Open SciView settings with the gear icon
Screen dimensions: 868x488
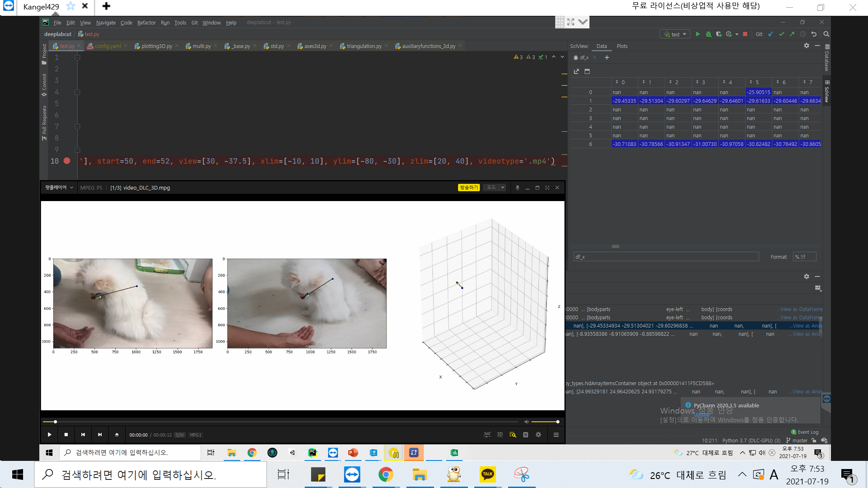[x=807, y=46]
